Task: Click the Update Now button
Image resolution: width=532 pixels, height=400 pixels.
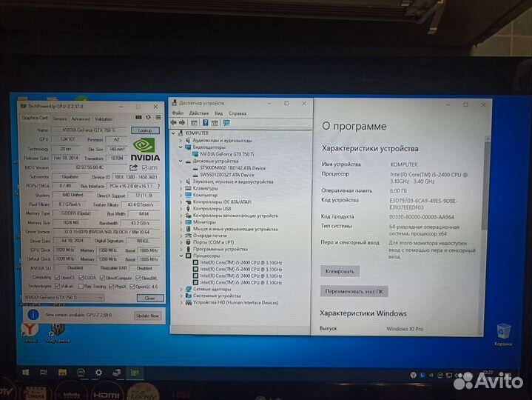Action: (x=147, y=316)
